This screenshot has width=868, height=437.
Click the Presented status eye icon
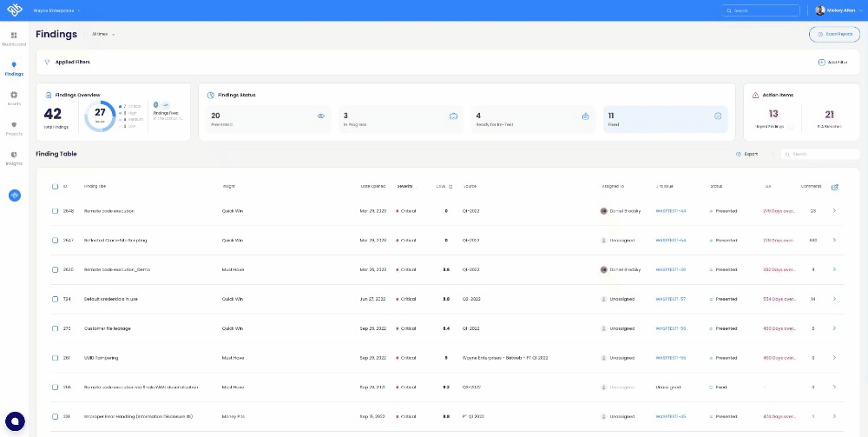click(x=320, y=116)
